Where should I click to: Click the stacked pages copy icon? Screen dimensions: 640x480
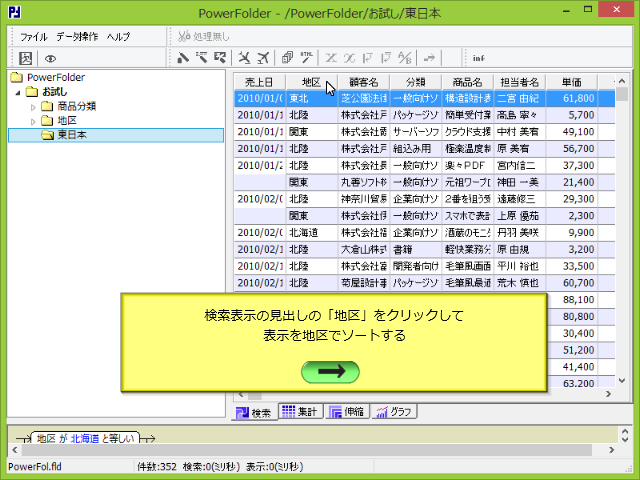click(287, 58)
